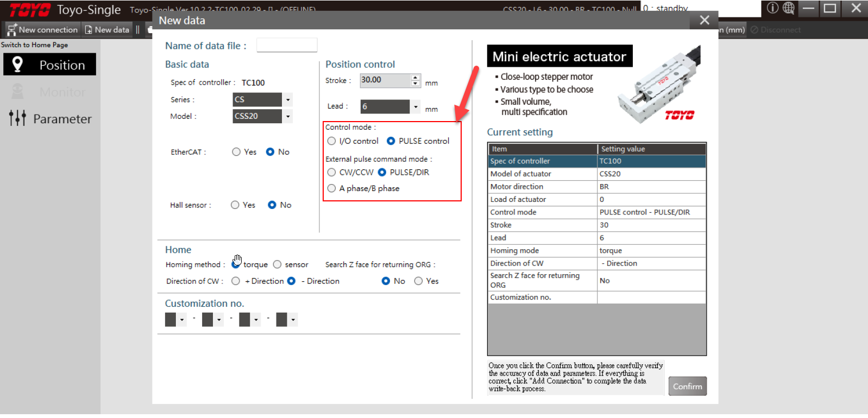
Task: Select EtherCAT Yes radio button
Action: tap(236, 152)
